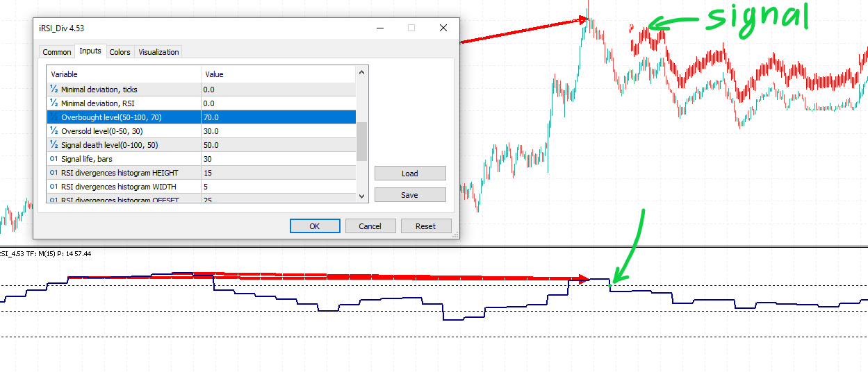Click Reset to restore default inputs
The width and height of the screenshot is (868, 372).
tap(425, 226)
